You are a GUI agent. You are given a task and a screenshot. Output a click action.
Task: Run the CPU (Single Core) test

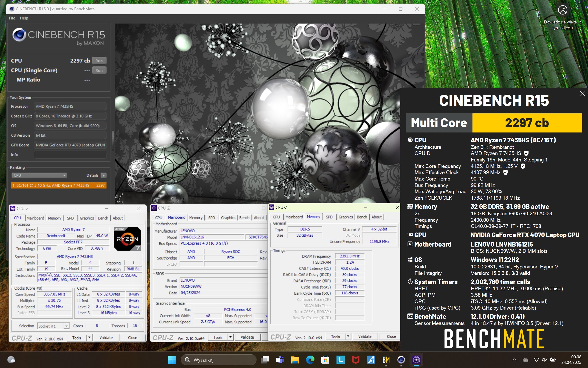[x=99, y=70]
